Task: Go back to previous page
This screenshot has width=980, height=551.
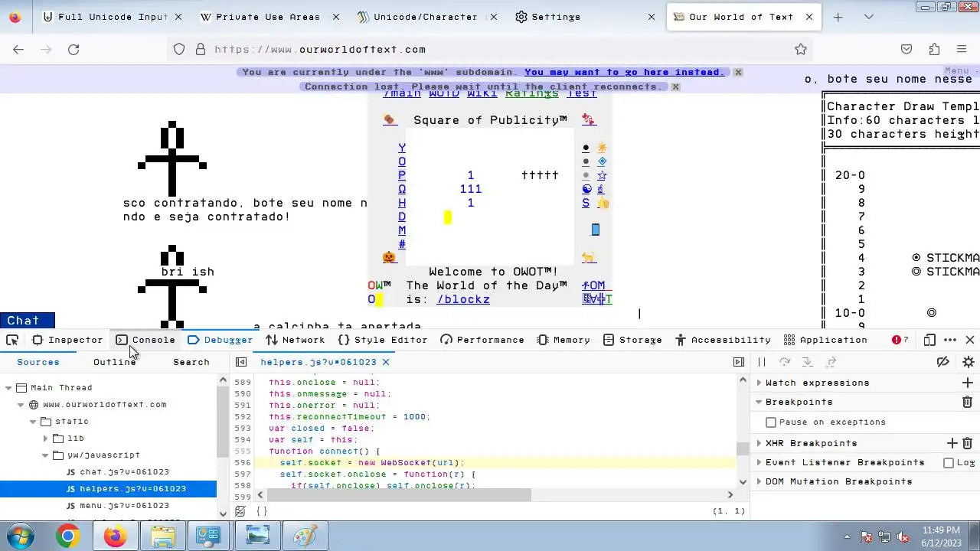Action: click(x=18, y=49)
